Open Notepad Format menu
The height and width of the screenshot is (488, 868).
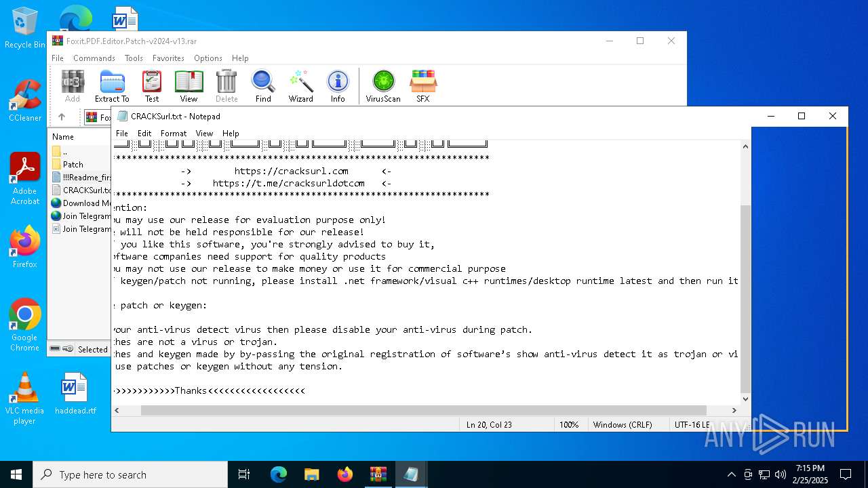click(174, 134)
